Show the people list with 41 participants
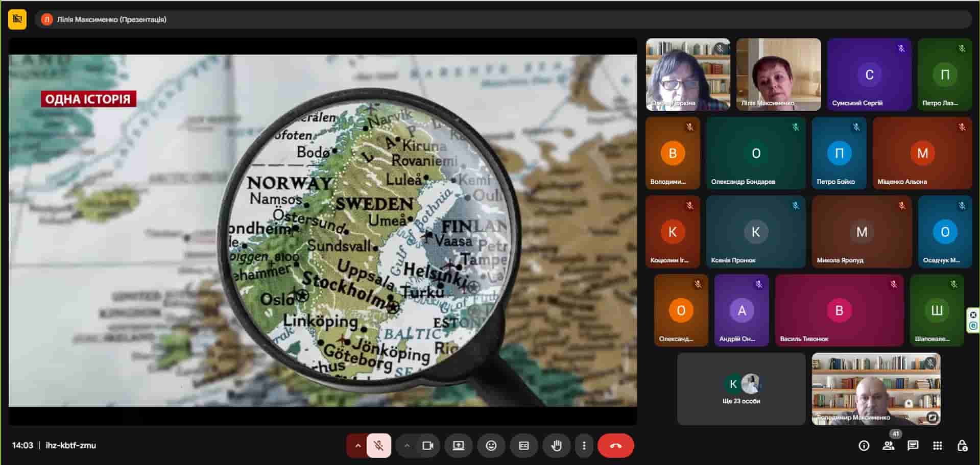Image resolution: width=980 pixels, height=465 pixels. coord(888,446)
